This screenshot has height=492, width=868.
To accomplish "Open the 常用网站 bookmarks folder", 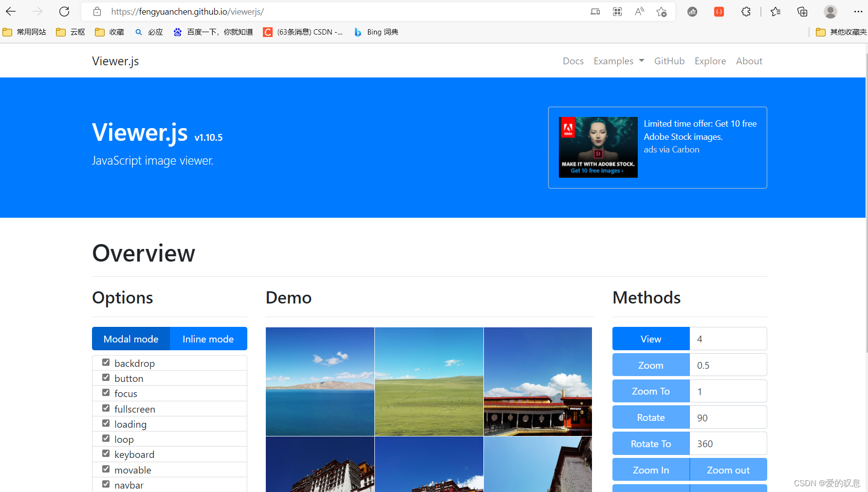I will pos(24,32).
